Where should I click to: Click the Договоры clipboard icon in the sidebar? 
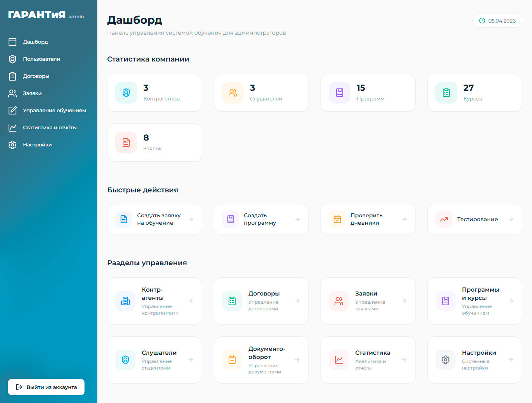pyautogui.click(x=12, y=76)
